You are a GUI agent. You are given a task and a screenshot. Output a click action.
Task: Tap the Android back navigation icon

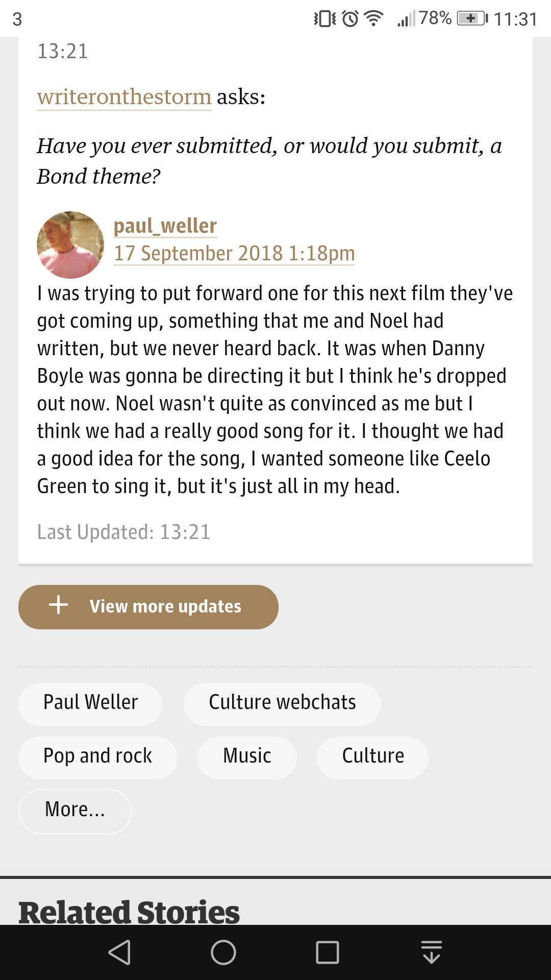coord(120,952)
